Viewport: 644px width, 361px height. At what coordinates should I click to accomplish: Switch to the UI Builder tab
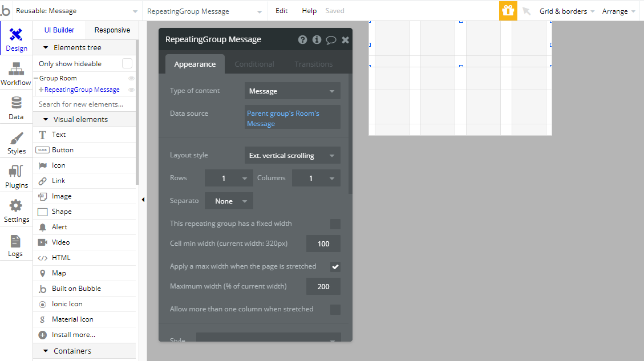pos(59,30)
